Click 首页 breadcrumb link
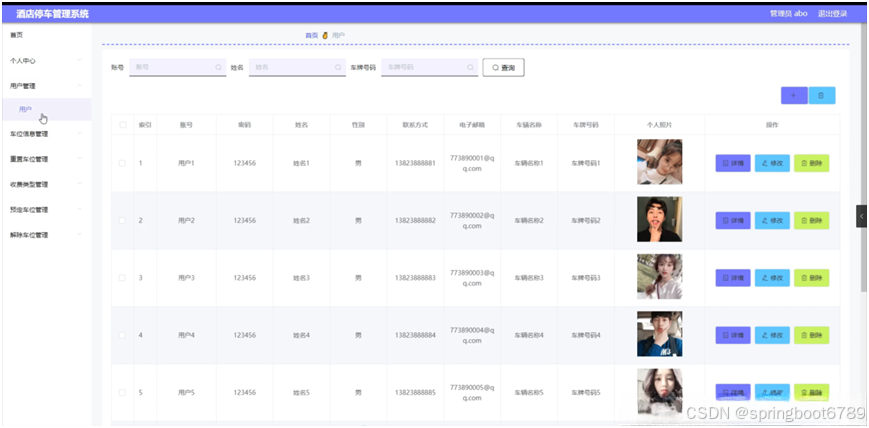 [311, 35]
